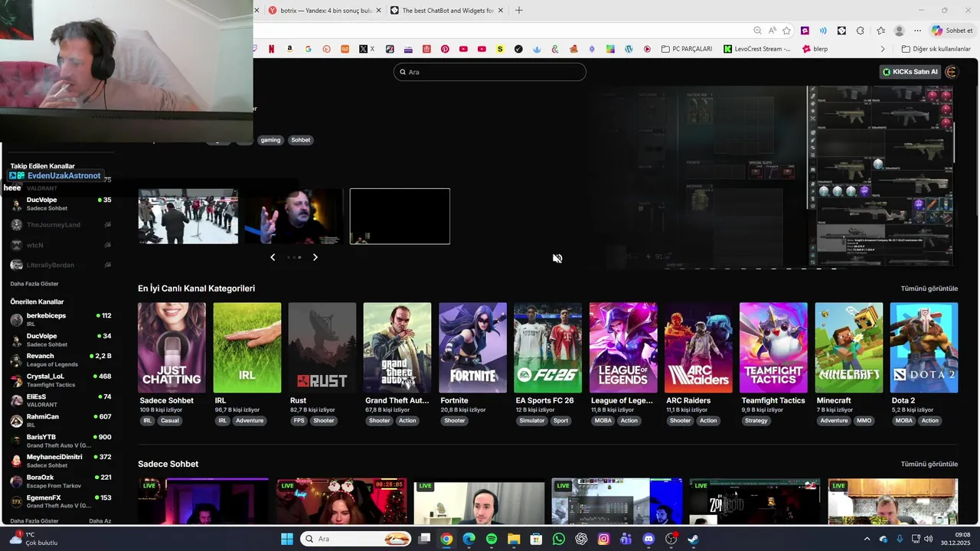This screenshot has height=551, width=980.
Task: Go to next featured stream carousel arrow
Action: click(x=315, y=257)
